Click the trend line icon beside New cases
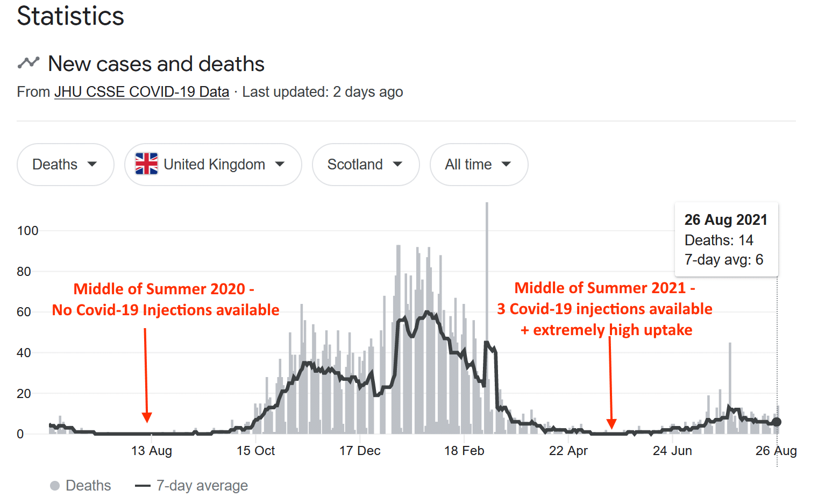 (x=29, y=63)
